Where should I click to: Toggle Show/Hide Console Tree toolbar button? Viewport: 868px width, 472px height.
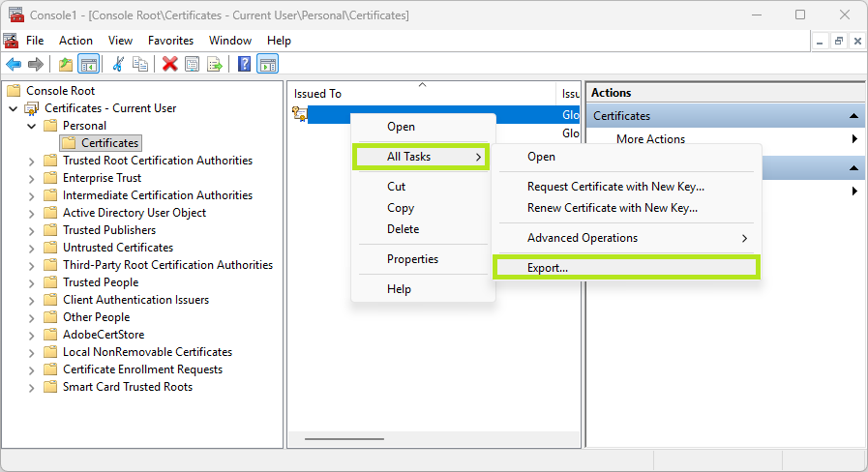click(x=88, y=64)
